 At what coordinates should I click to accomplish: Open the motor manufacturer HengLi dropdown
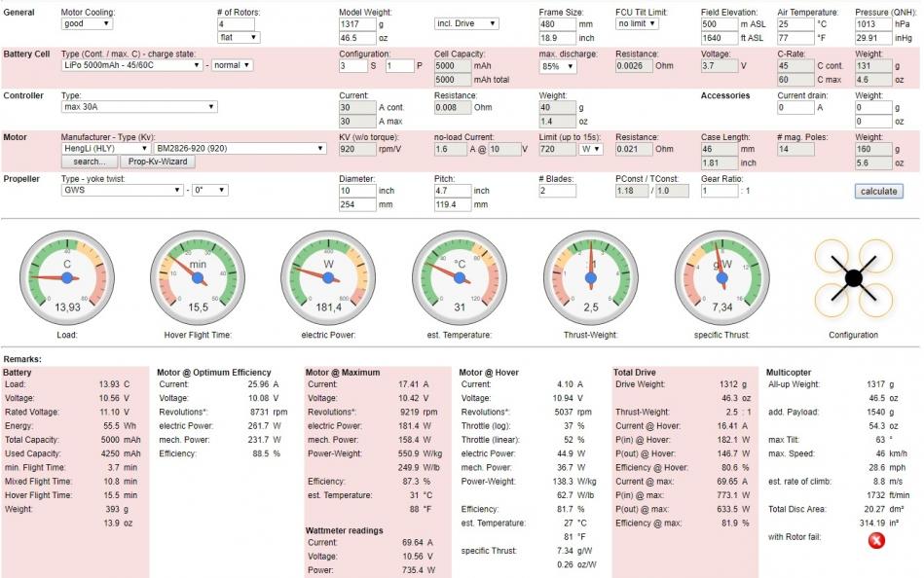[x=105, y=149]
